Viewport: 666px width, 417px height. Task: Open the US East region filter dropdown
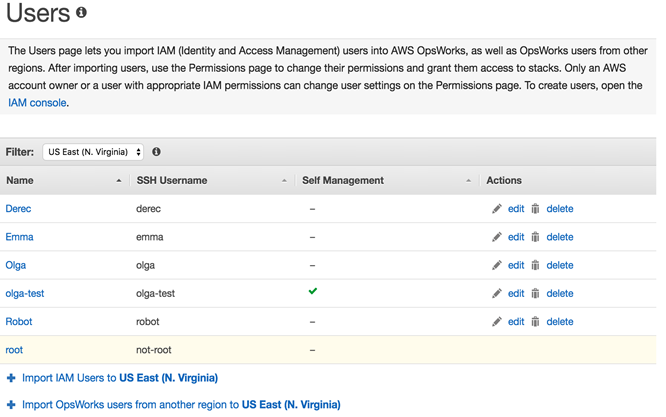pyautogui.click(x=93, y=152)
